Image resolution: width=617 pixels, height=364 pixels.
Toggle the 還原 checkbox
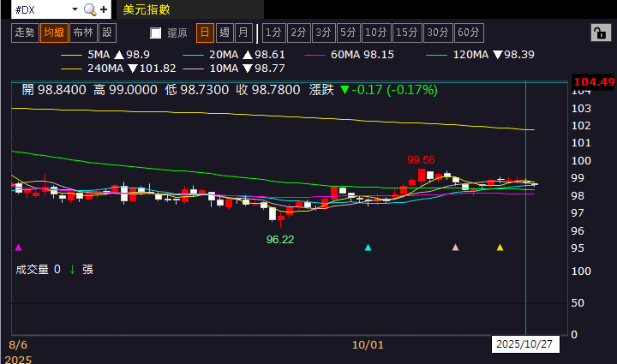(x=156, y=33)
